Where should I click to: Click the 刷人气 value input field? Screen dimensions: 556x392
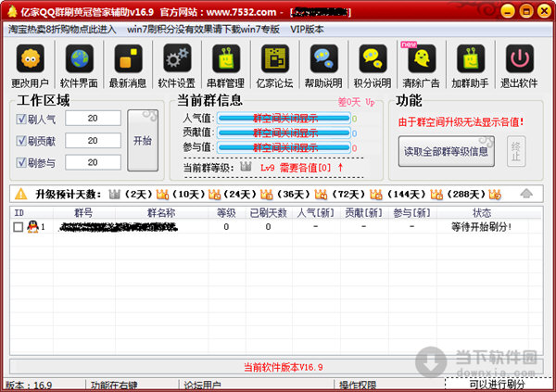pos(93,118)
